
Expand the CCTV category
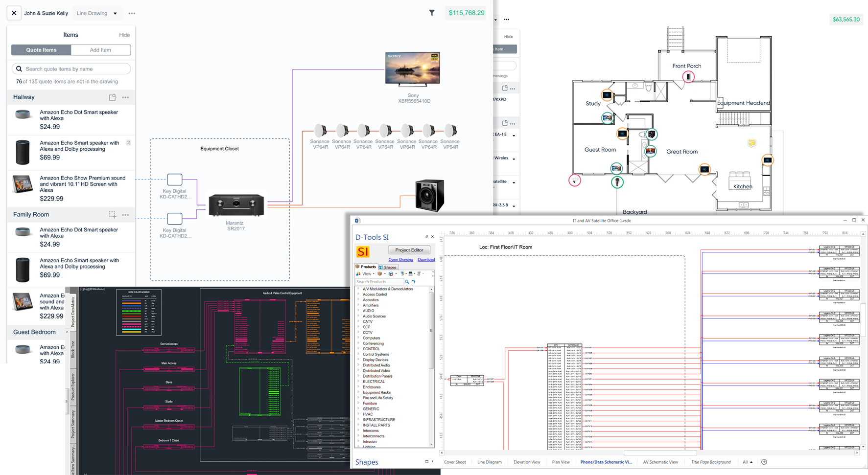pos(358,333)
